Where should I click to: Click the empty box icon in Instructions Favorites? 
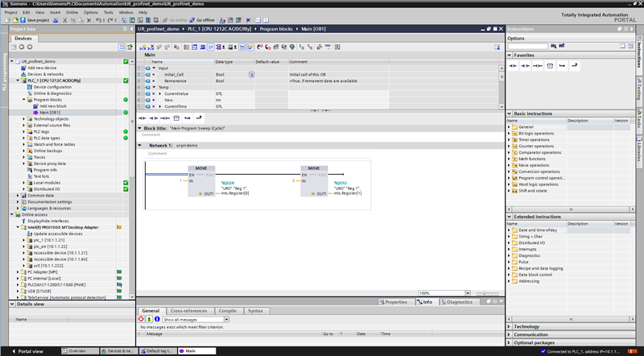tap(550, 65)
